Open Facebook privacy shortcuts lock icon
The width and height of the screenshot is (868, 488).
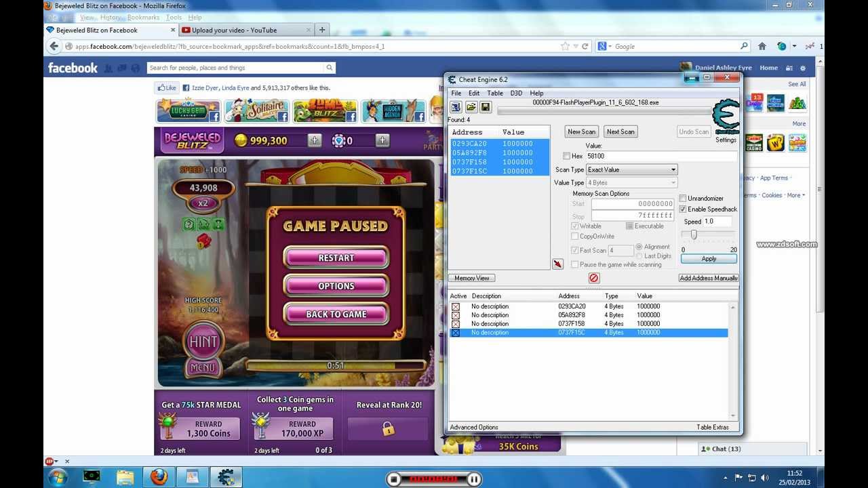coord(789,68)
